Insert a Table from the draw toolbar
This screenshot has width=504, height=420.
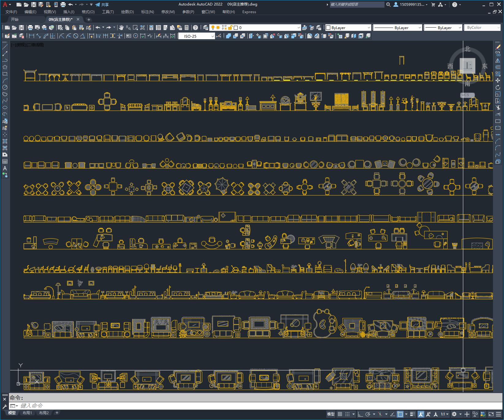(x=5, y=161)
